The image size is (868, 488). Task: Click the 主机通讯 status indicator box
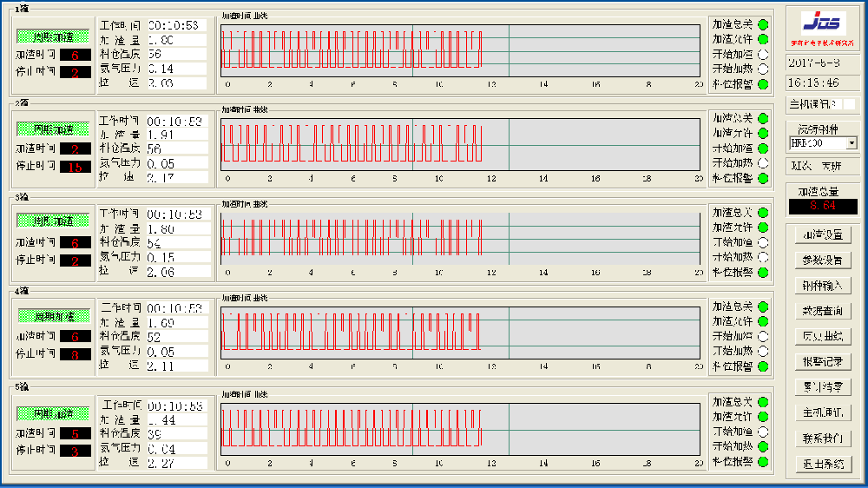point(849,104)
